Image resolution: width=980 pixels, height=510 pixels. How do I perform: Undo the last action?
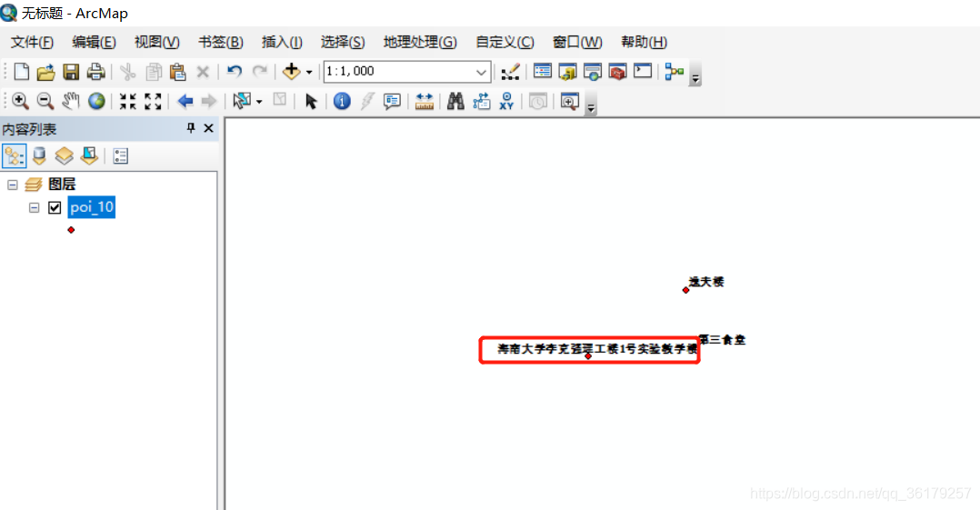click(x=235, y=72)
